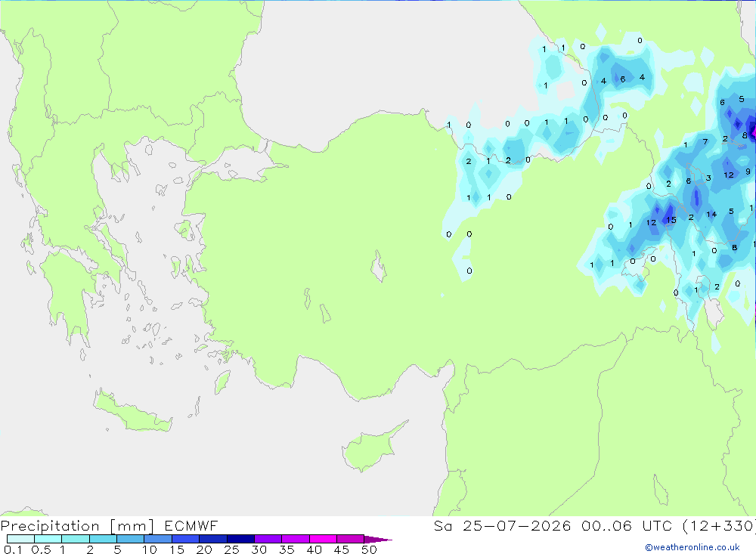Pick the 10–15 mm legend color box
This screenshot has height=554, width=756.
pyautogui.click(x=158, y=539)
